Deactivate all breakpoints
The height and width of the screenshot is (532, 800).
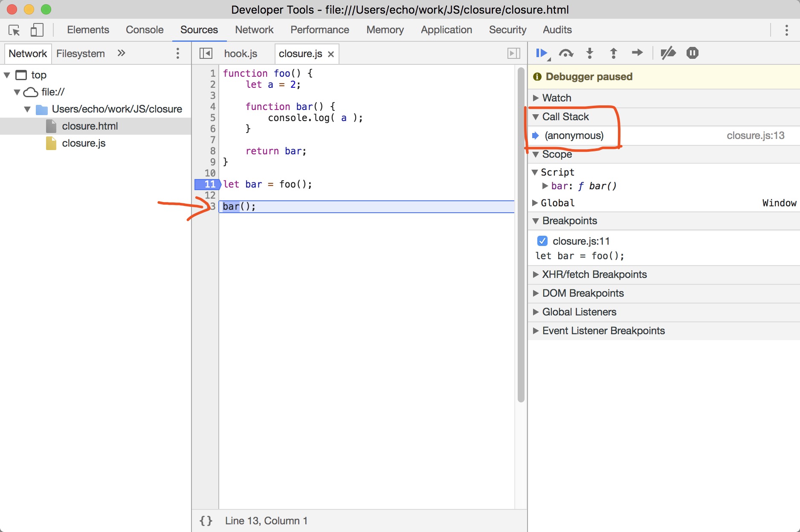[x=668, y=53]
